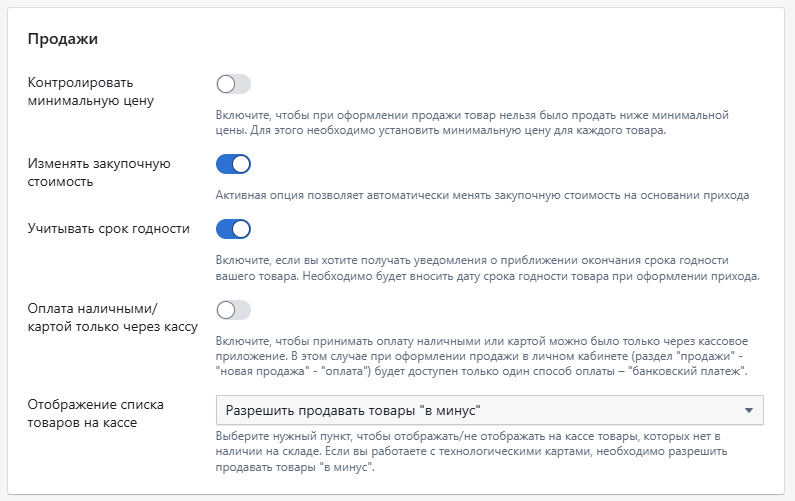Image resolution: width=795 pixels, height=501 pixels.
Task: Open the Отображение списка товаров dropdown
Action: [489, 410]
